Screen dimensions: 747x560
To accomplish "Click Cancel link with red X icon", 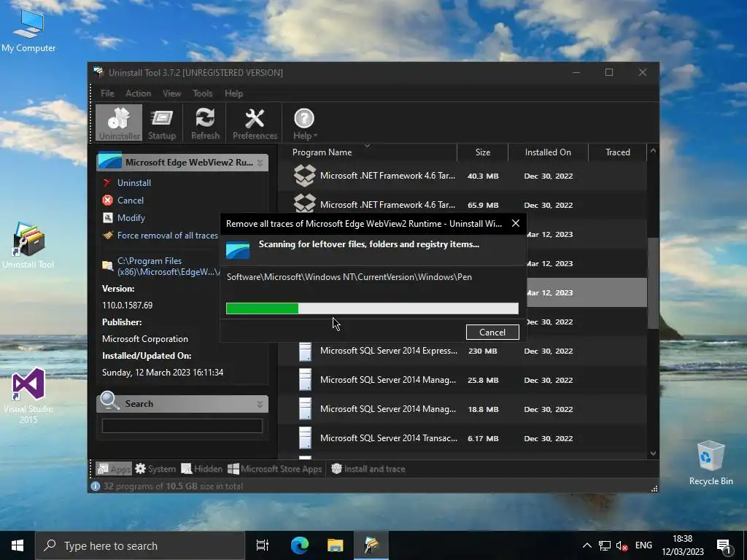I will [x=130, y=201].
